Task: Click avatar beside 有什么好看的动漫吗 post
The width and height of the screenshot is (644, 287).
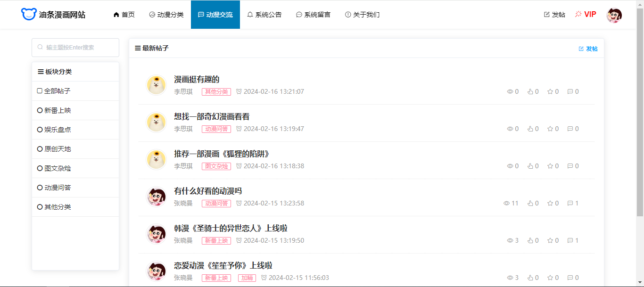Action: tap(156, 197)
